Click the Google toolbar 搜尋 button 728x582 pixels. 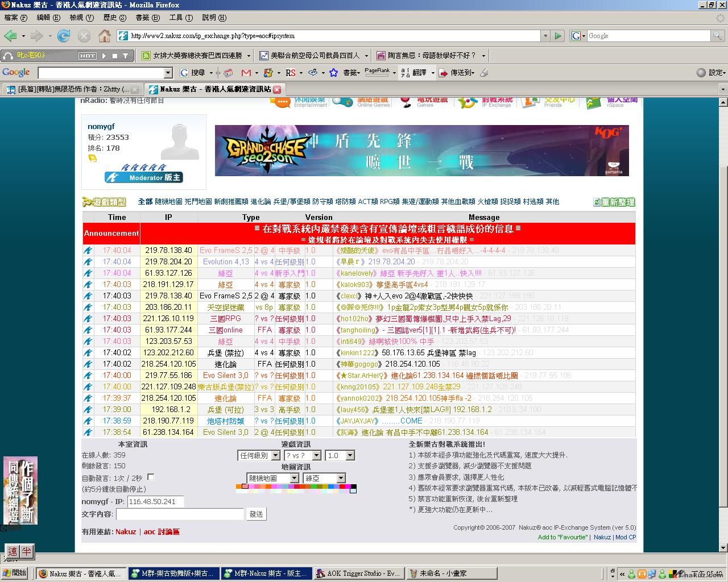pyautogui.click(x=193, y=73)
